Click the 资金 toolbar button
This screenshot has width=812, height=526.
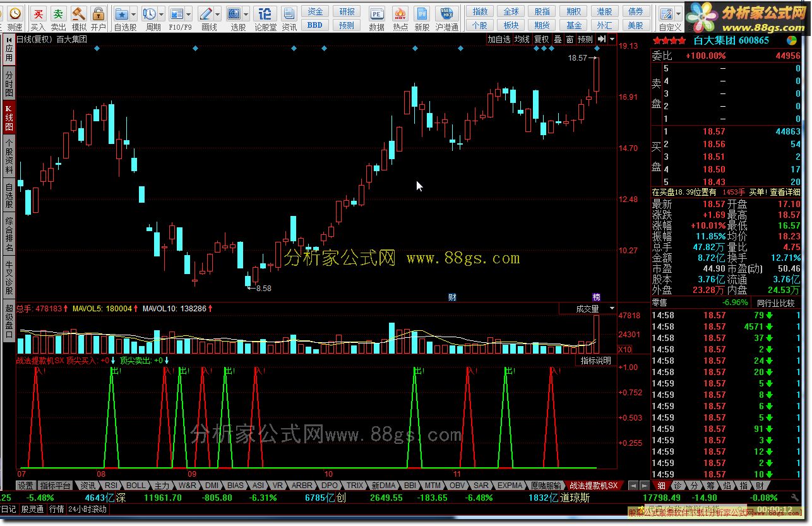(315, 11)
